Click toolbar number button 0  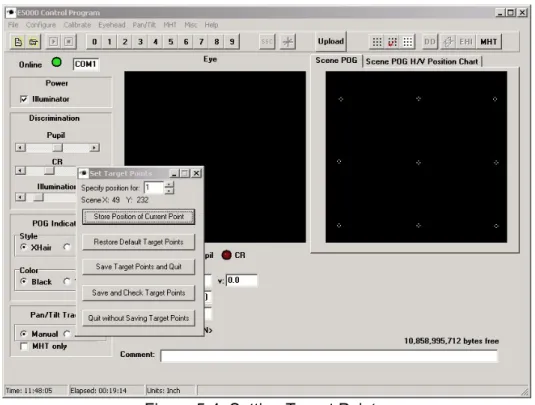(94, 42)
